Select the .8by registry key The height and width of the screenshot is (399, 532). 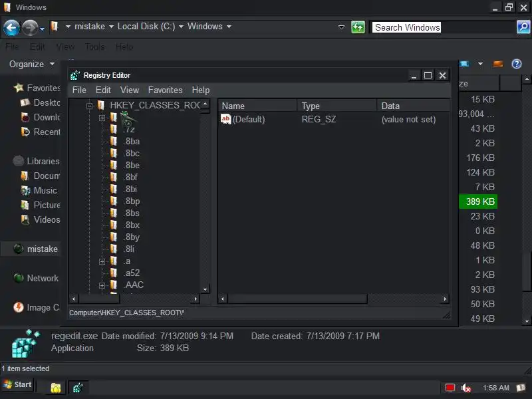tap(132, 237)
